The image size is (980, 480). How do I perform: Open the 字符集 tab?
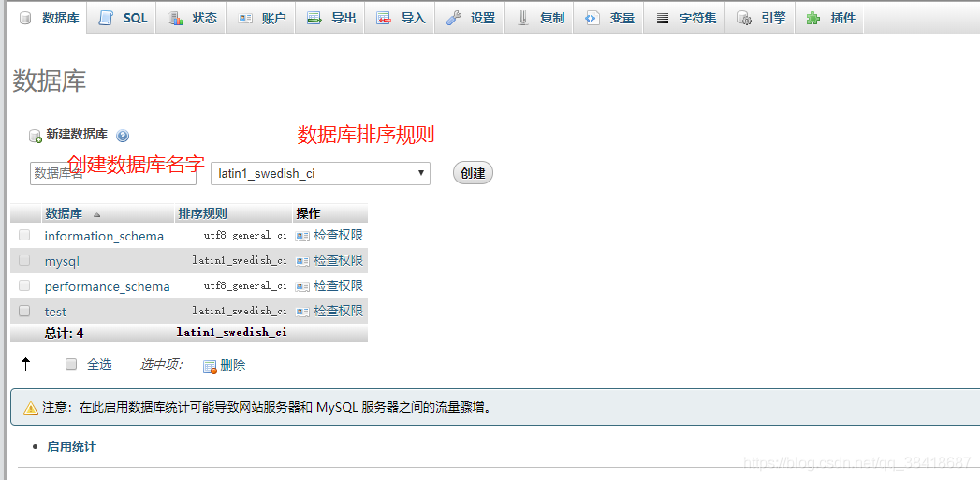(x=684, y=18)
